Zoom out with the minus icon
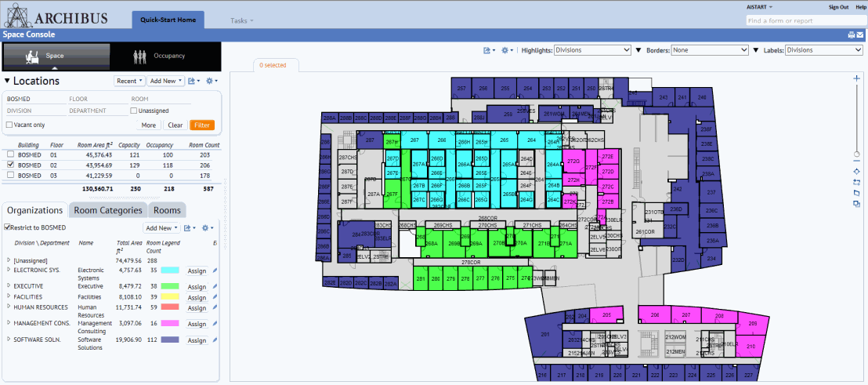This screenshot has height=385, width=868. pyautogui.click(x=857, y=161)
